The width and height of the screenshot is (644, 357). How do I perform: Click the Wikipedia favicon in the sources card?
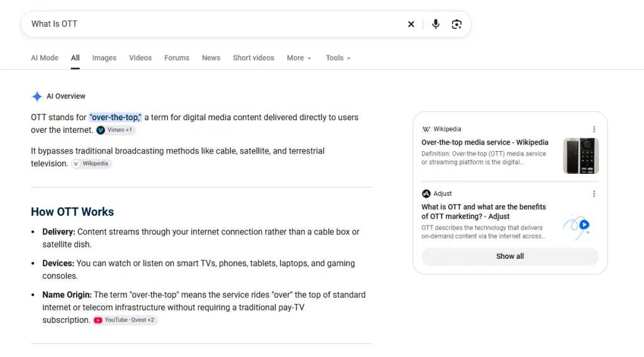point(426,129)
